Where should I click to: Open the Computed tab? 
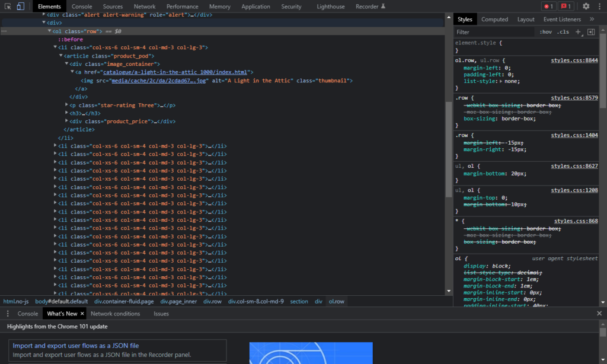pyautogui.click(x=494, y=20)
